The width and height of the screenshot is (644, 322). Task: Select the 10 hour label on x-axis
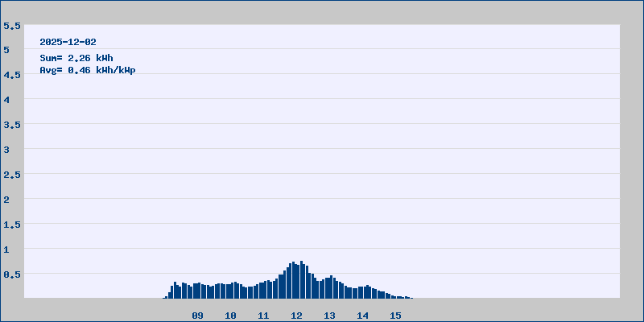coord(230,316)
